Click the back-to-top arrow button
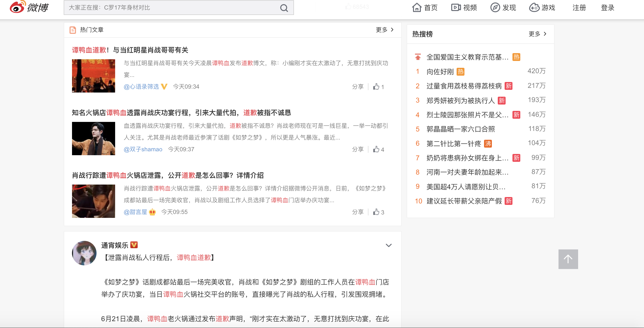Image resolution: width=644 pixels, height=328 pixels. [x=568, y=259]
